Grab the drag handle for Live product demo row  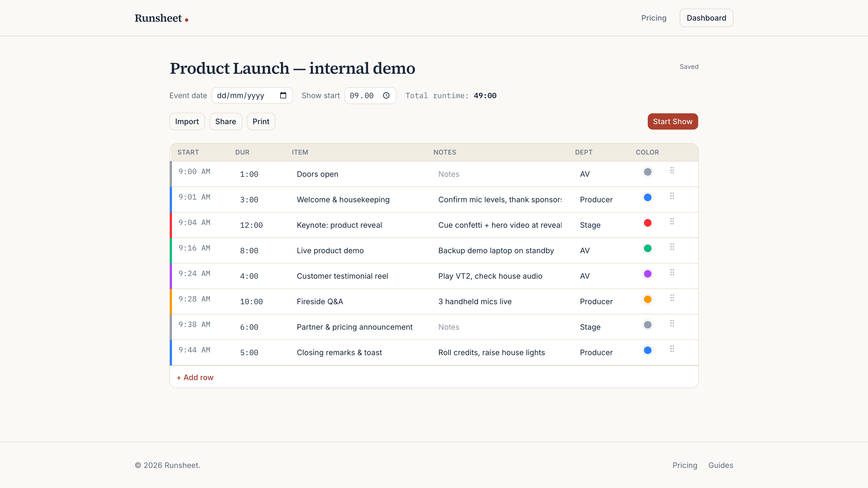pyautogui.click(x=672, y=247)
